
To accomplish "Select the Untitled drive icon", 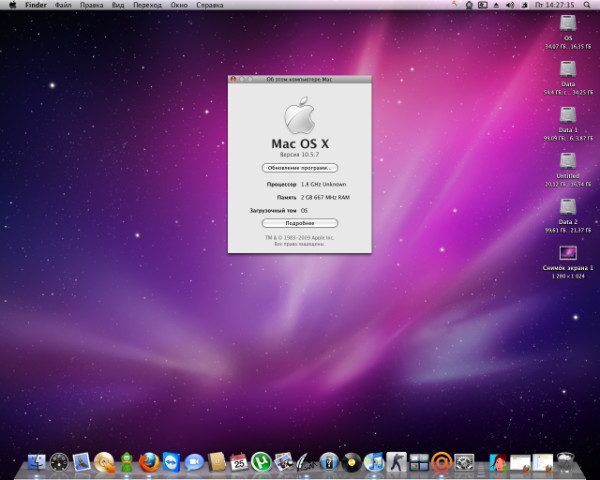I will [x=568, y=160].
